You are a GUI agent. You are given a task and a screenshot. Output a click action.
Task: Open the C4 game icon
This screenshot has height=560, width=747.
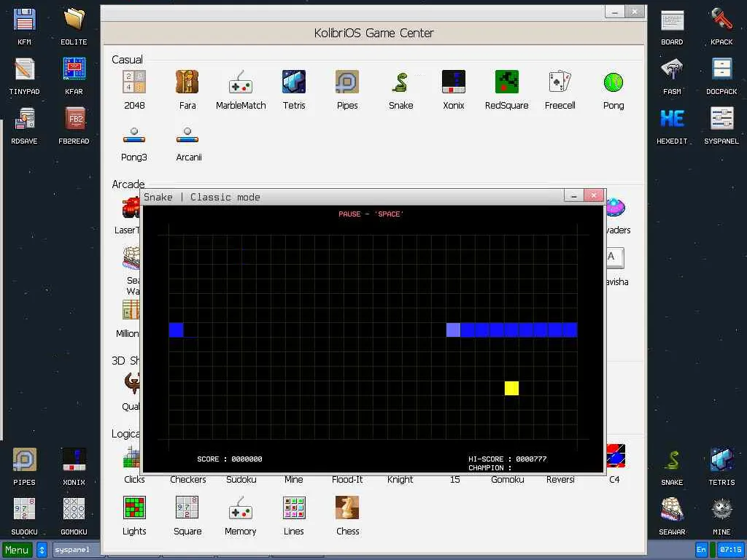(x=616, y=456)
